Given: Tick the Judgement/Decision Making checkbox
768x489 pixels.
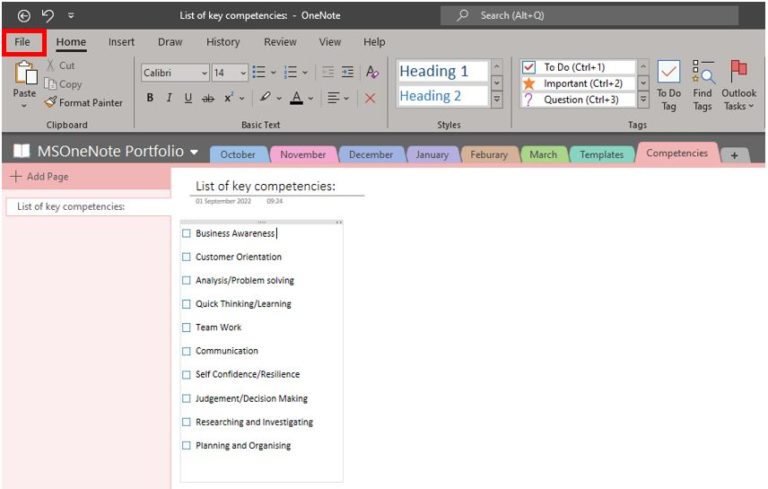Looking at the screenshot, I should coord(186,398).
